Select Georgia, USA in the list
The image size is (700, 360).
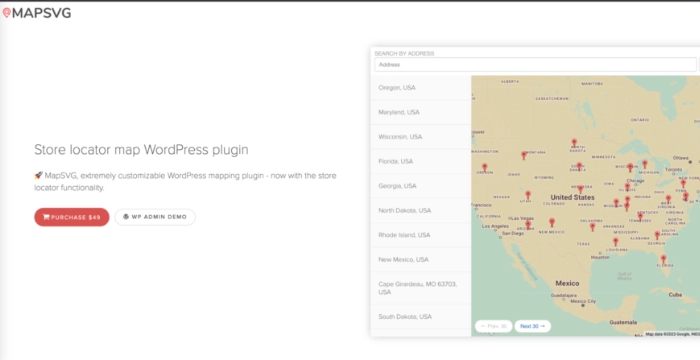[421, 186]
